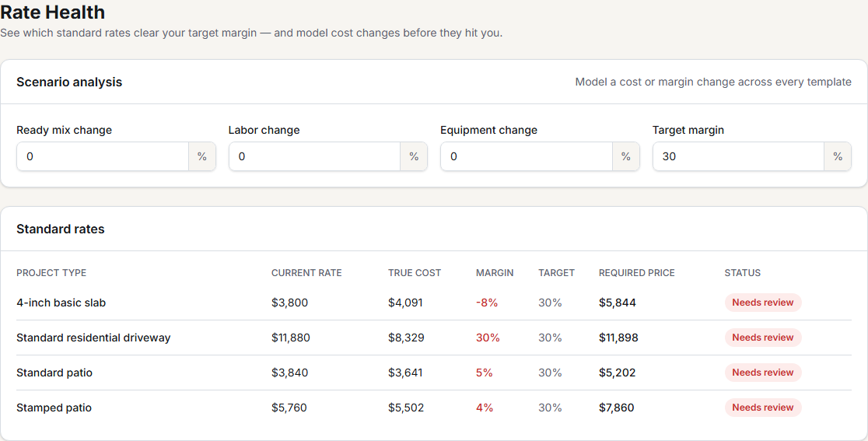Click Needs review badge for Standard residential driveway

(763, 338)
